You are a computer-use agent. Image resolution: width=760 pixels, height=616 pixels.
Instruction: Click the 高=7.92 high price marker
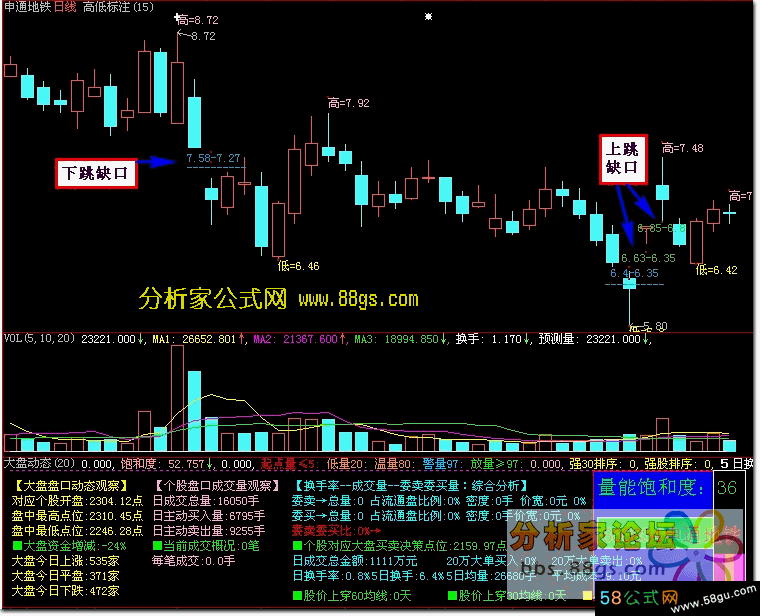[348, 103]
